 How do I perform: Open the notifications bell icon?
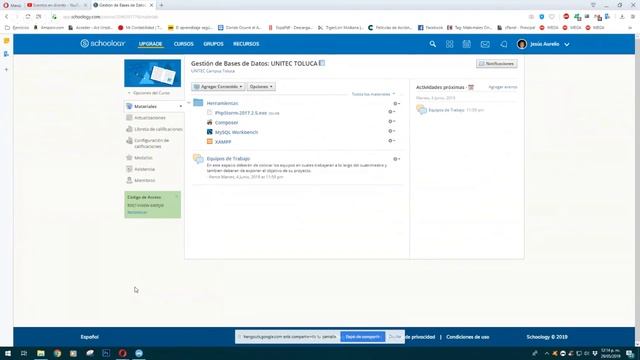pyautogui.click(x=504, y=44)
